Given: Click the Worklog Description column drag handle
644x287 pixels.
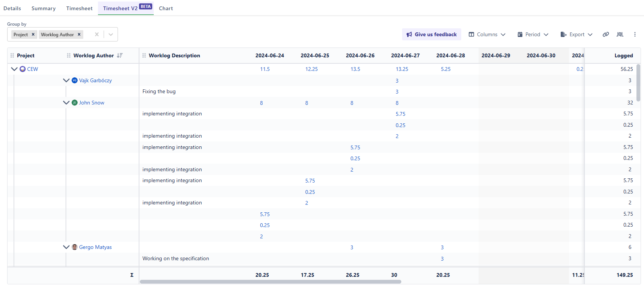Looking at the screenshot, I should click(x=144, y=55).
